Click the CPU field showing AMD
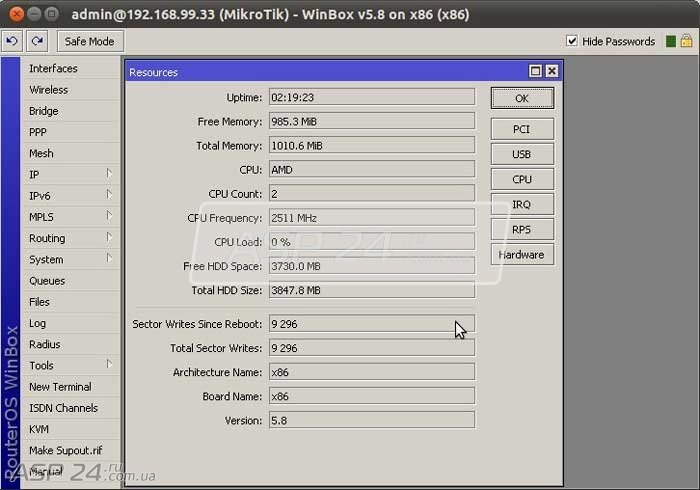The image size is (700, 490). 372,170
